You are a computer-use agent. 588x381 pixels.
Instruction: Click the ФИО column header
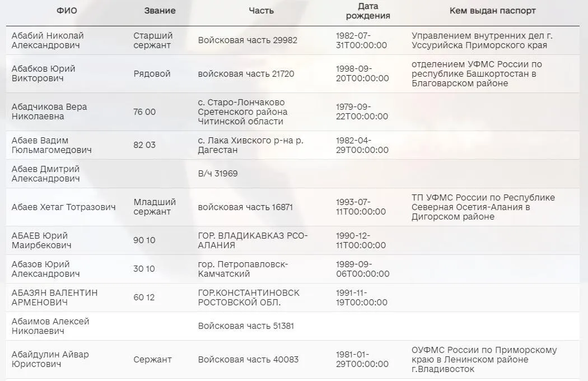pos(68,11)
